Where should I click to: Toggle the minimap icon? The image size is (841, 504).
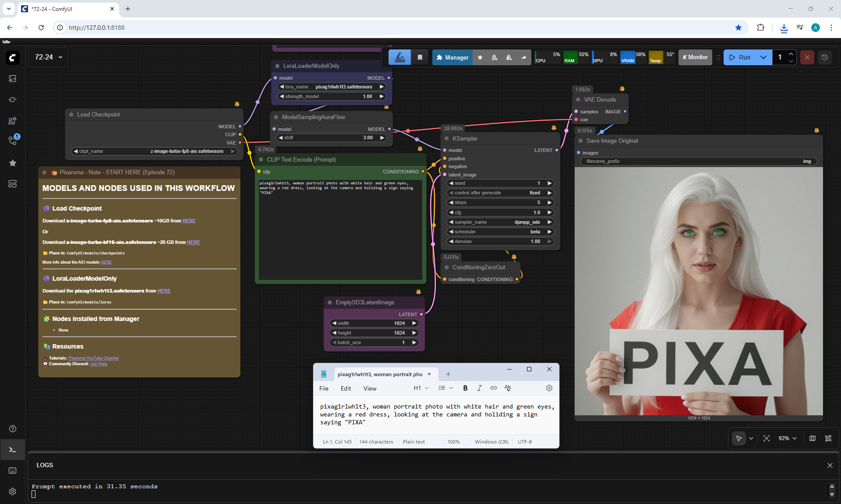coord(813,438)
